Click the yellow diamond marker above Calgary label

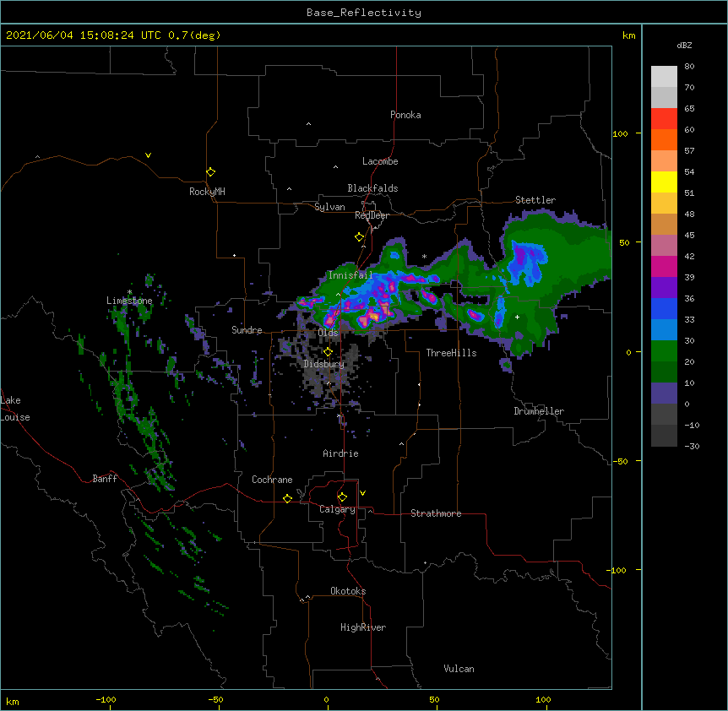click(x=342, y=497)
